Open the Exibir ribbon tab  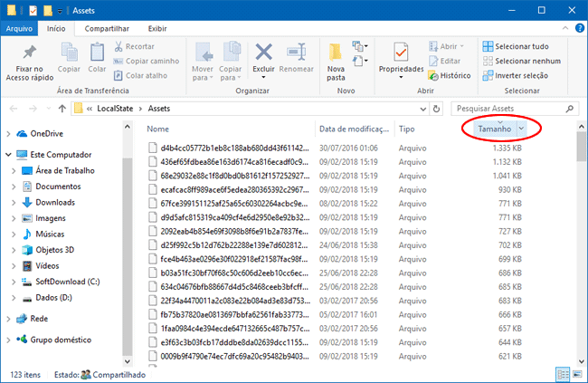(x=156, y=28)
